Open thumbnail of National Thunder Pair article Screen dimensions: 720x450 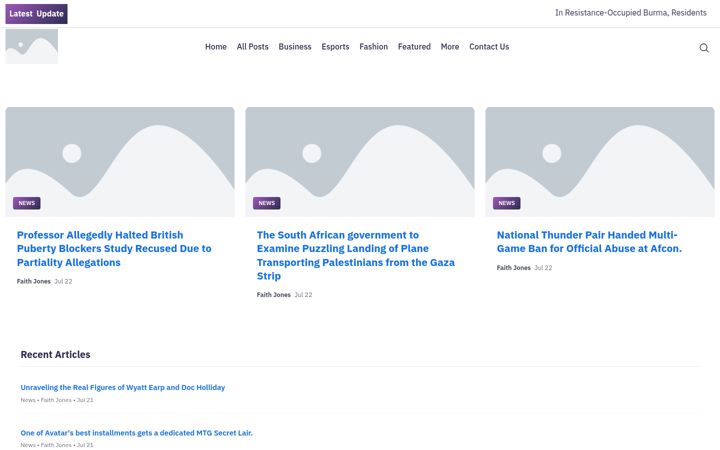600,162
